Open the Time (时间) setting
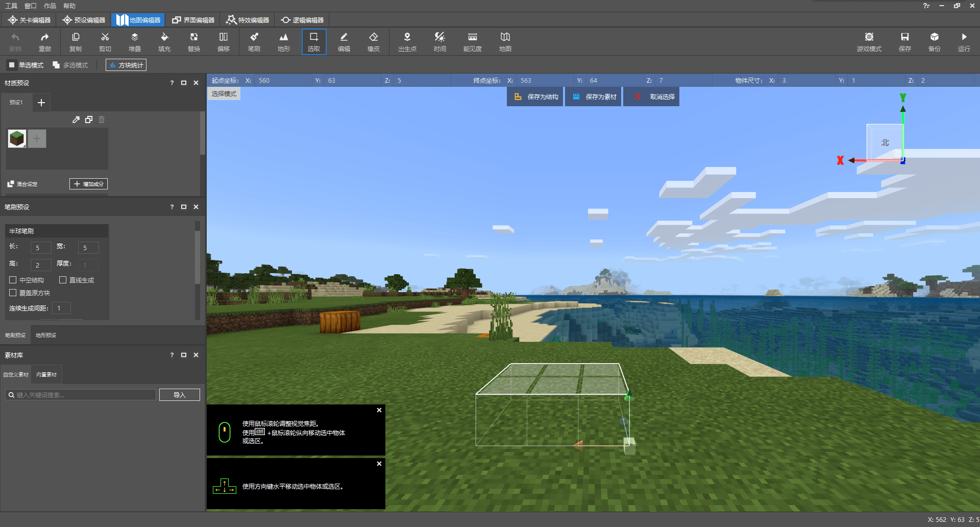 coord(440,41)
